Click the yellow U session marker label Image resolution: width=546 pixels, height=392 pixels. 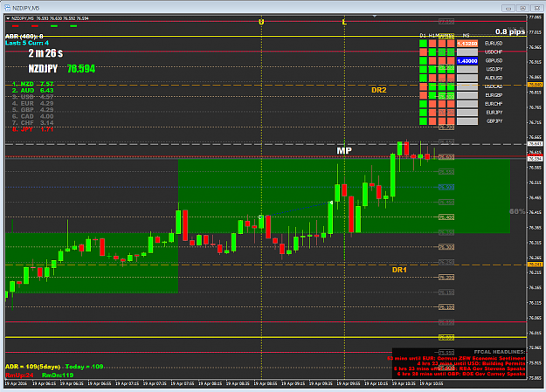click(x=261, y=22)
